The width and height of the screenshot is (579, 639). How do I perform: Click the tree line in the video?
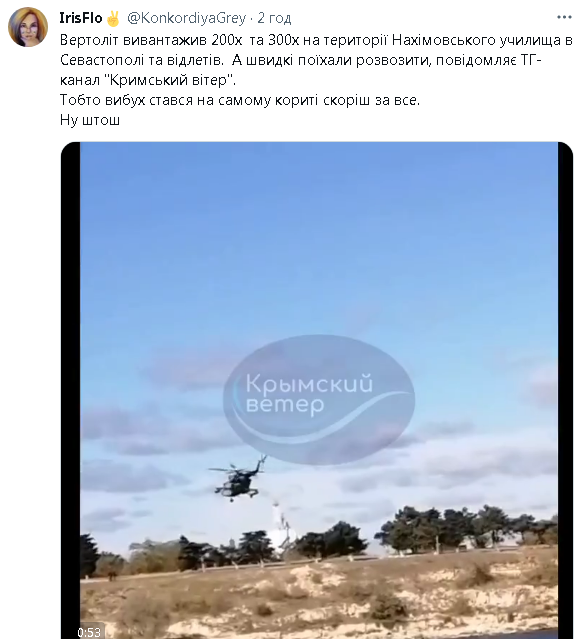click(319, 540)
